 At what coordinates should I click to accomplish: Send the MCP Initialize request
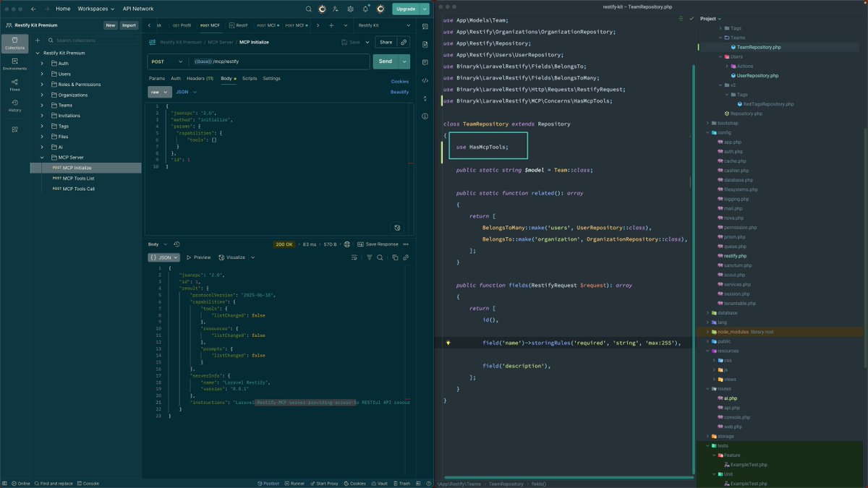pos(386,61)
